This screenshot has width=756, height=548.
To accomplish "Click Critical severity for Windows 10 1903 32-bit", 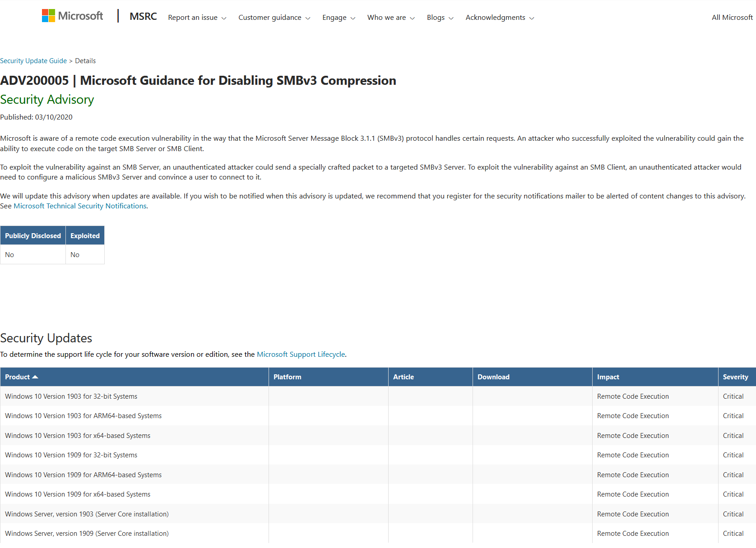I will [733, 396].
